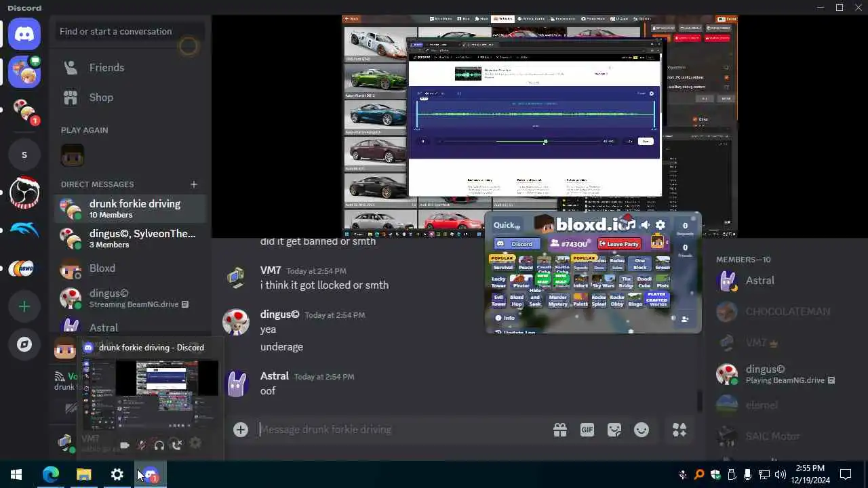Open the sticker picker
Screen dimensions: 868x488
click(x=614, y=430)
